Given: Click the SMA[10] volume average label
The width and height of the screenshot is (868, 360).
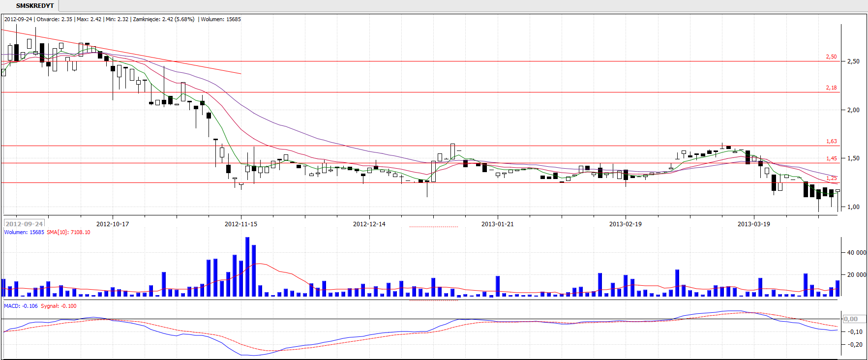Looking at the screenshot, I should coord(68,233).
